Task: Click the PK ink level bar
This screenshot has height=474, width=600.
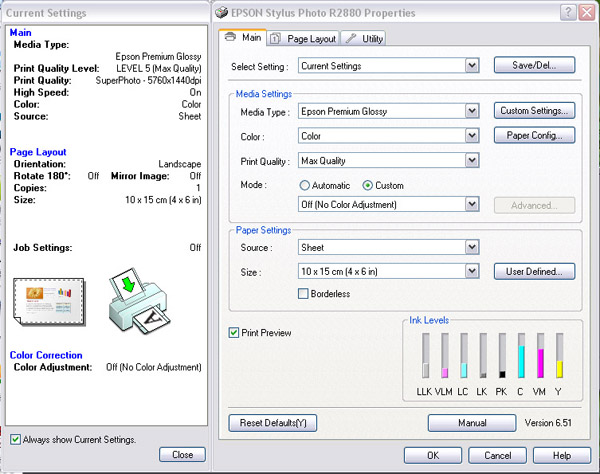Action: click(x=502, y=355)
